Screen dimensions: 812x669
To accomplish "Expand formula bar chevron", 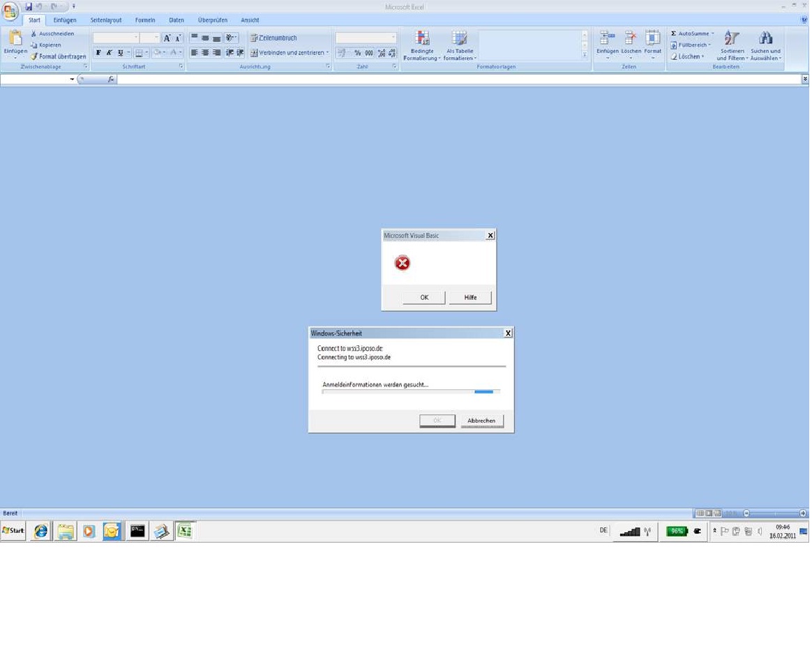I will tap(805, 80).
